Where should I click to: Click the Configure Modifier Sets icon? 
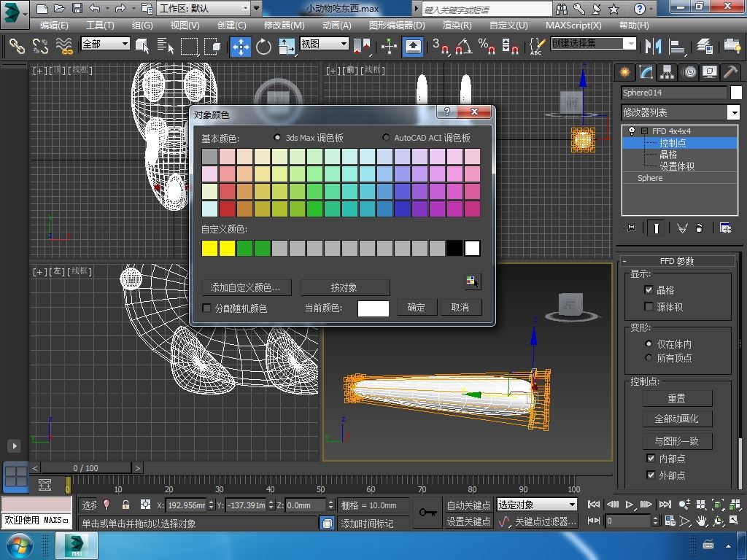pyautogui.click(x=726, y=228)
